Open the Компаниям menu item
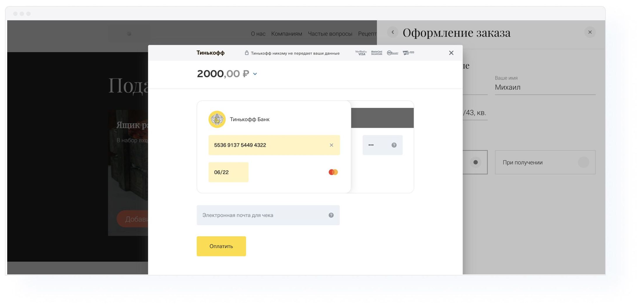644x308 pixels. pos(287,34)
